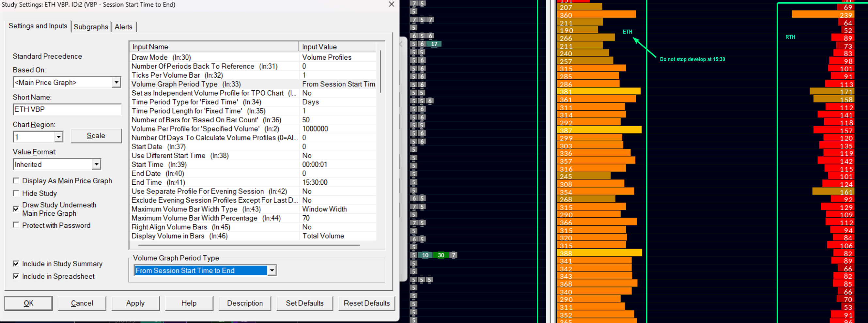Viewport: 868px width, 323px height.
Task: Click the Total Volume value cell
Action: pos(338,236)
